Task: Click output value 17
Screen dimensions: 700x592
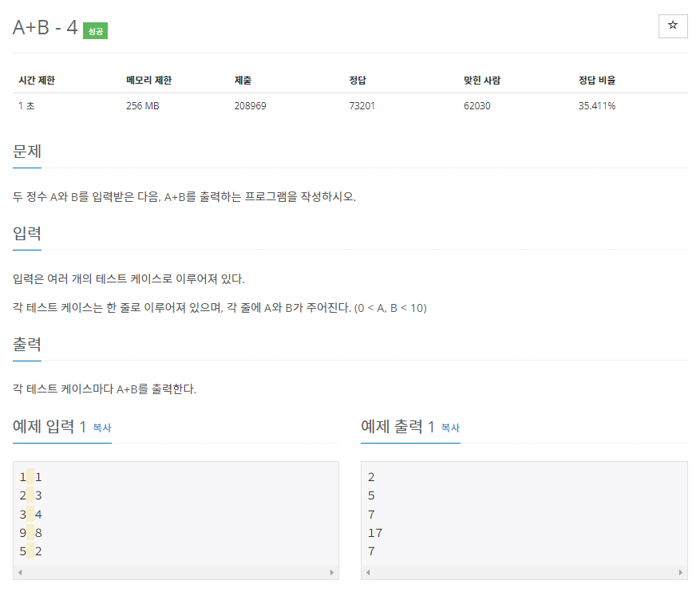Action: [375, 533]
